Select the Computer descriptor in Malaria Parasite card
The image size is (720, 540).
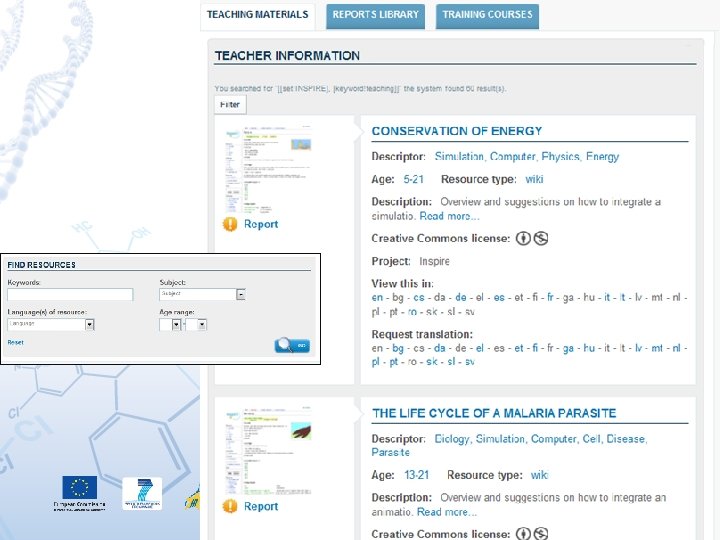tap(554, 439)
